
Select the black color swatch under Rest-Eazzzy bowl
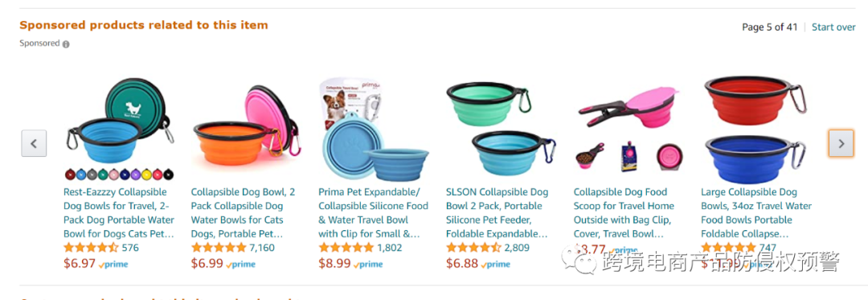(x=168, y=175)
